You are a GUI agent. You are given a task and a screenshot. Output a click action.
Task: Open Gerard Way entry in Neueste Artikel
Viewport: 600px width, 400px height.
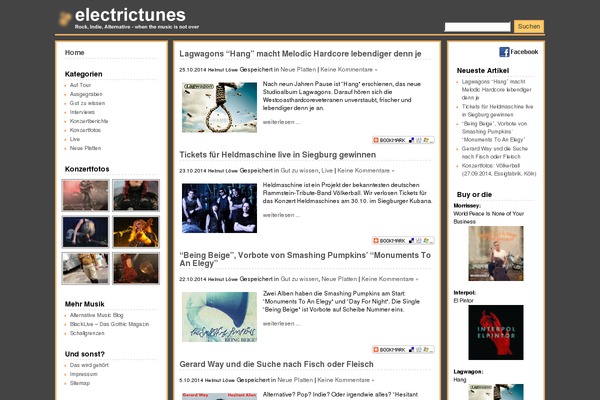(494, 152)
